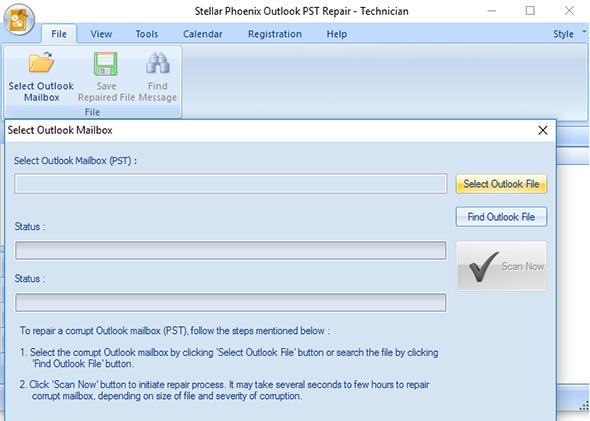Screen dimensions: 590x421
Task: Close the Select Outlook Mailbox dialog
Action: click(543, 131)
